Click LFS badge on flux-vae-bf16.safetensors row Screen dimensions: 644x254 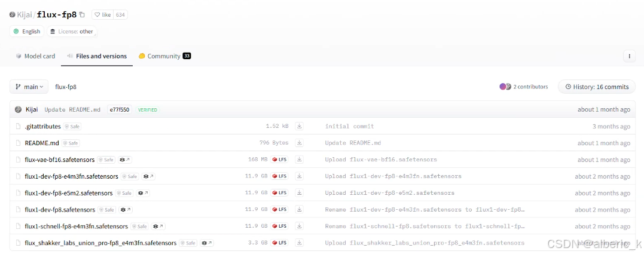tap(279, 160)
